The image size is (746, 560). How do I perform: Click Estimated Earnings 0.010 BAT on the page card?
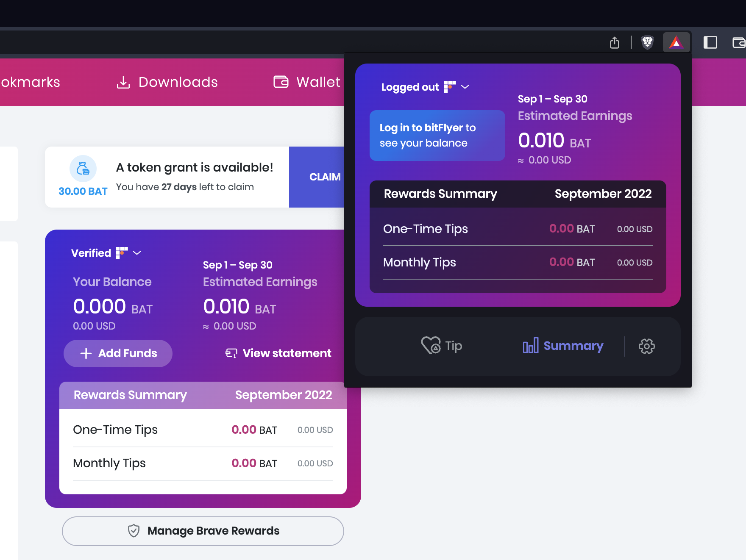point(239,307)
